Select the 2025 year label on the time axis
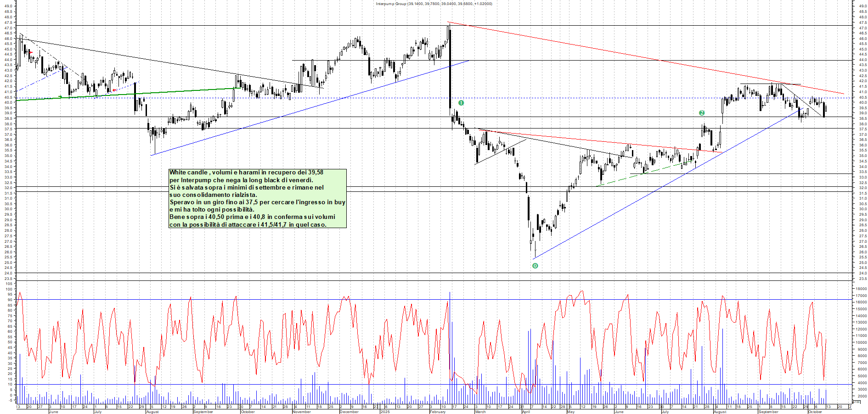This screenshot has height=414, width=868. pyautogui.click(x=385, y=412)
